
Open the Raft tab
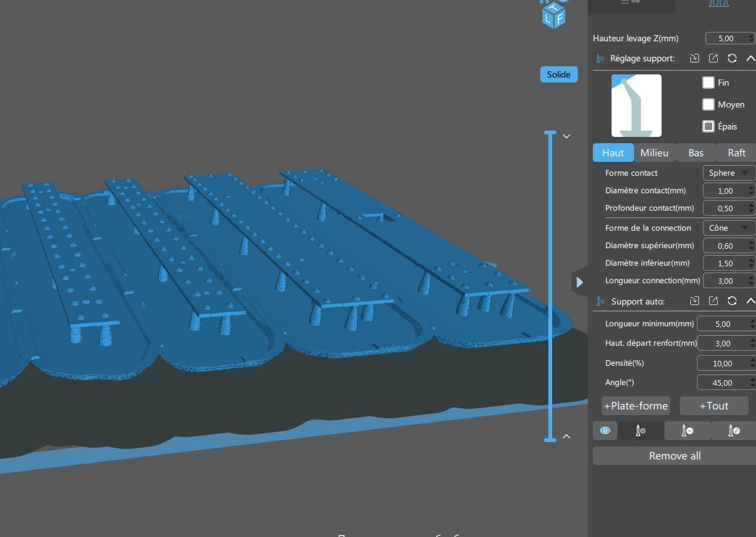(737, 153)
